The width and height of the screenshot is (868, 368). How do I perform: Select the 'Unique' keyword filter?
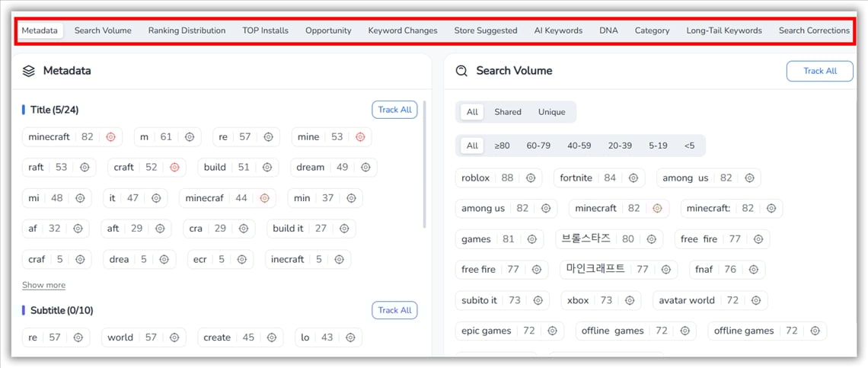552,112
